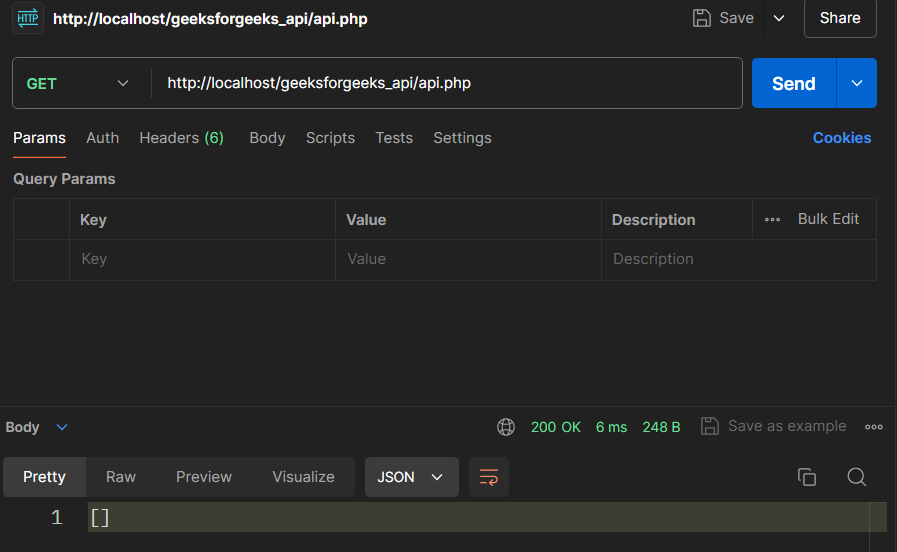This screenshot has width=897, height=552.
Task: Click the request title at the top
Action: click(x=210, y=19)
